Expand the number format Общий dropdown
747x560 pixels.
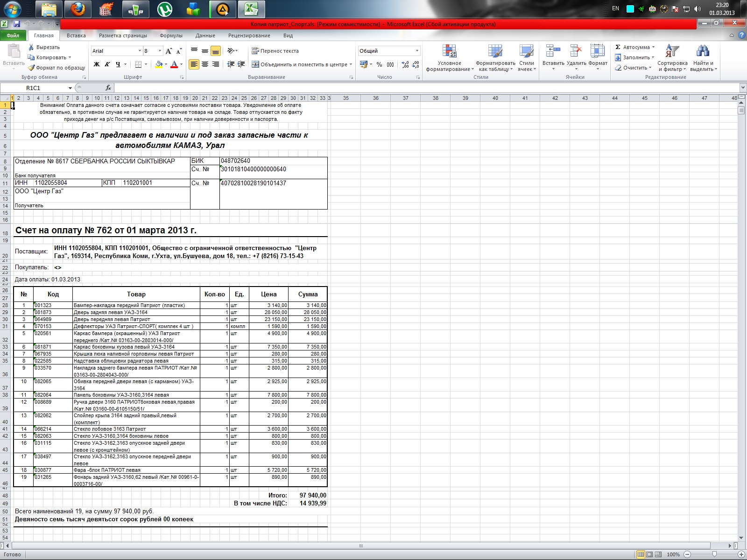coord(417,51)
